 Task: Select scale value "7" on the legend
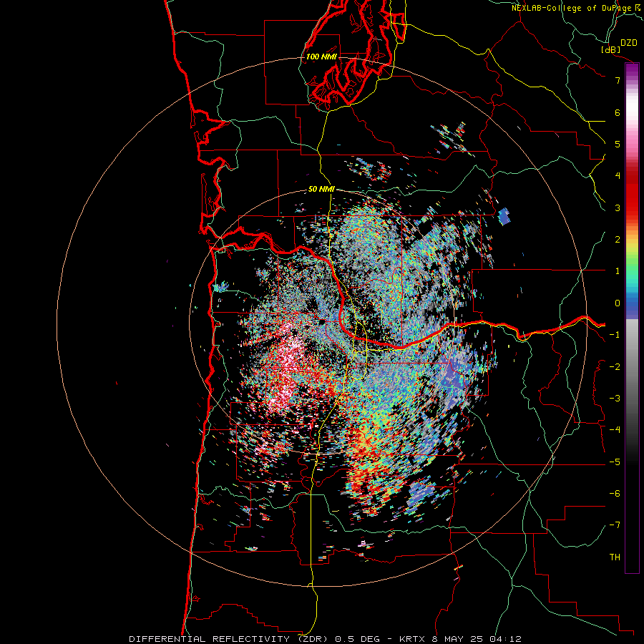point(618,80)
